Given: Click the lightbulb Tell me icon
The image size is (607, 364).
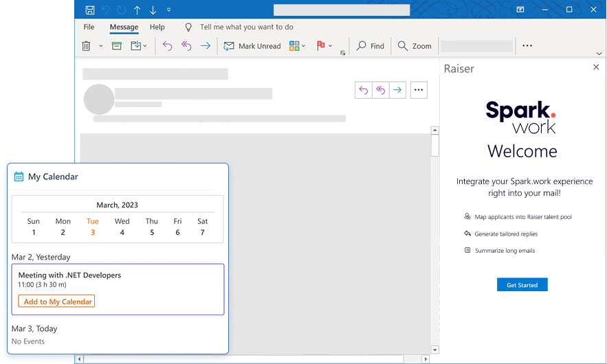Looking at the screenshot, I should (x=188, y=27).
